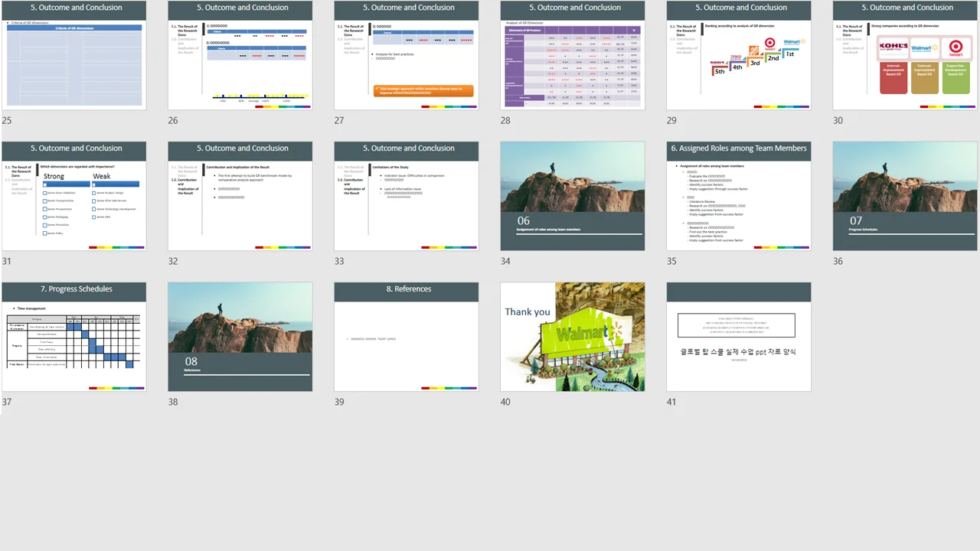
Task: Click slide number label 35
Action: [671, 261]
